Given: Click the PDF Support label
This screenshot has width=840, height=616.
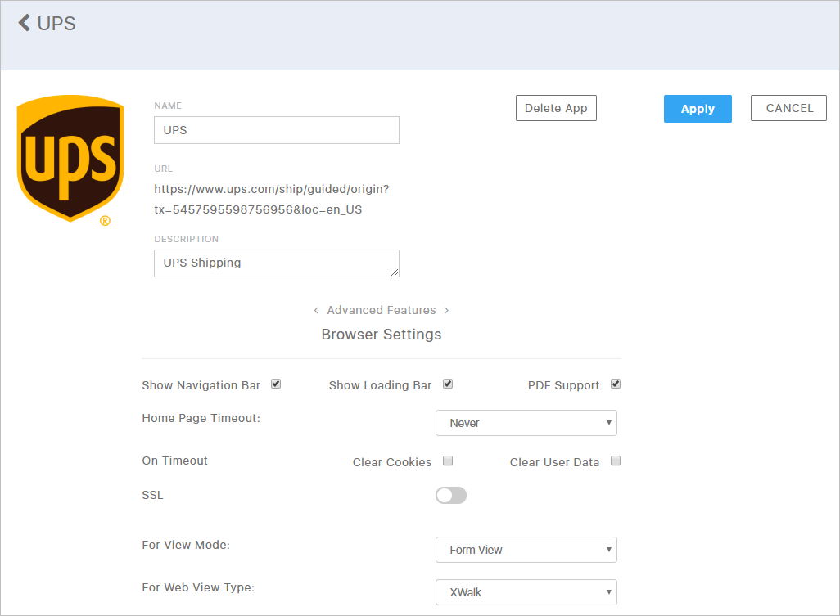Looking at the screenshot, I should point(563,385).
